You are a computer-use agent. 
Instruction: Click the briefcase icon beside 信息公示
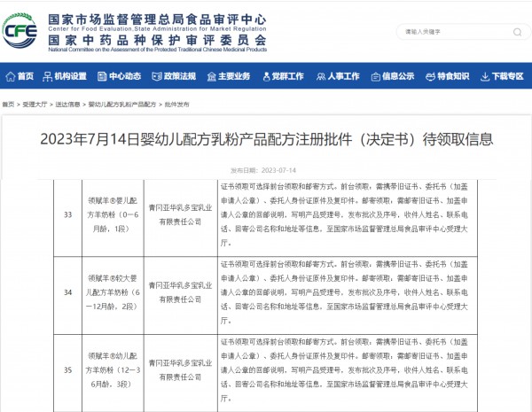pos(376,77)
